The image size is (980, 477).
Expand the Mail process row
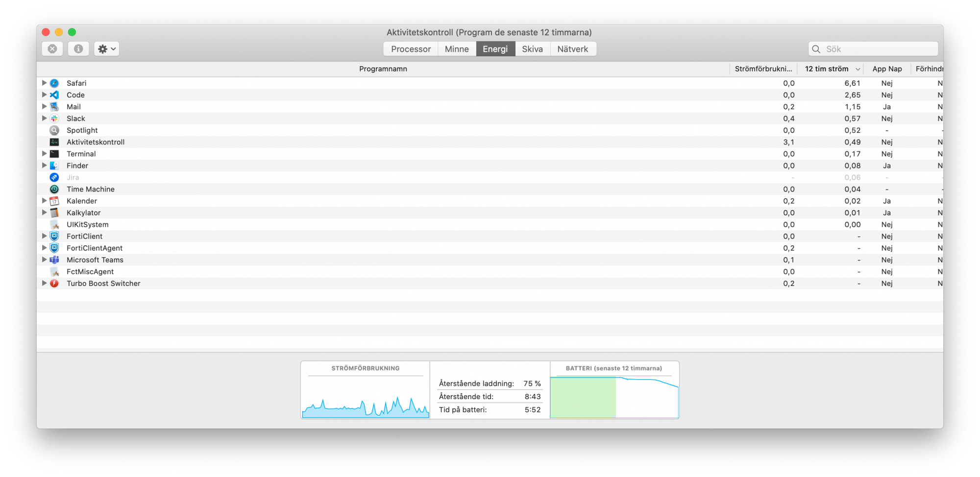[44, 107]
